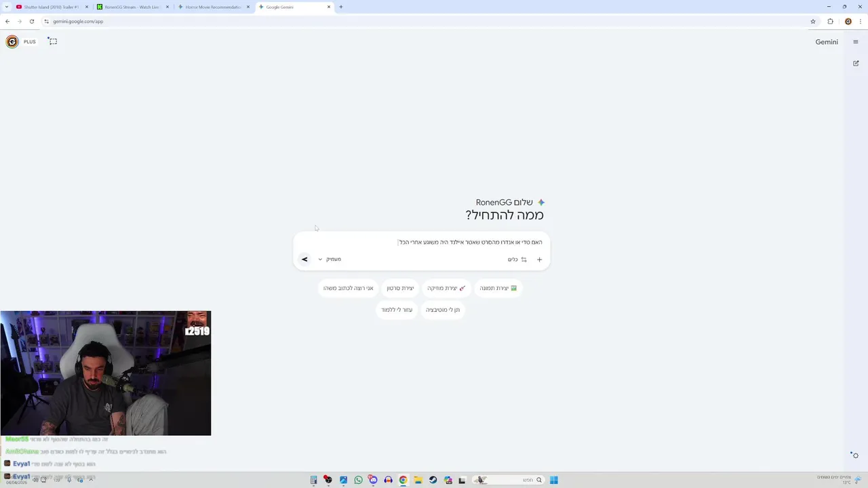
Task: Open Steam from the taskbar
Action: pos(433,480)
